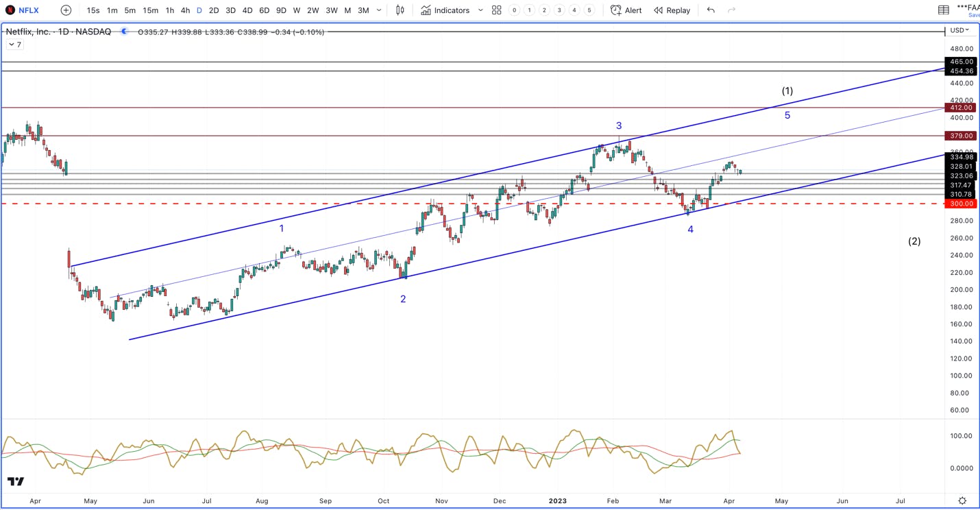Open the Indicators dialog
This screenshot has height=510, width=980.
[x=445, y=10]
